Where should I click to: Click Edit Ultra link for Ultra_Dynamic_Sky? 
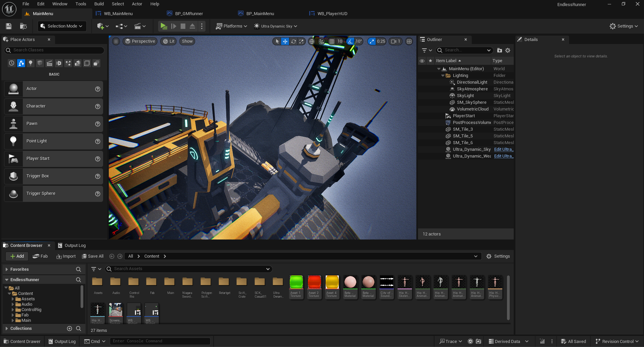503,149
